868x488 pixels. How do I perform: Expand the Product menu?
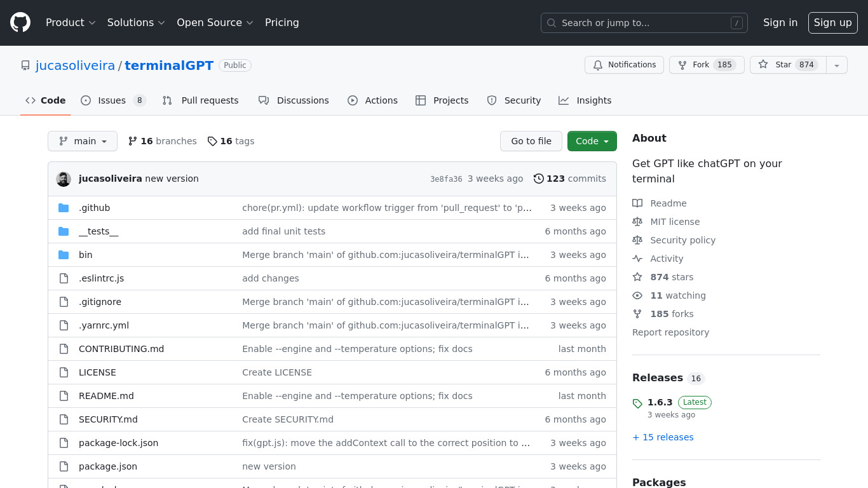(71, 23)
